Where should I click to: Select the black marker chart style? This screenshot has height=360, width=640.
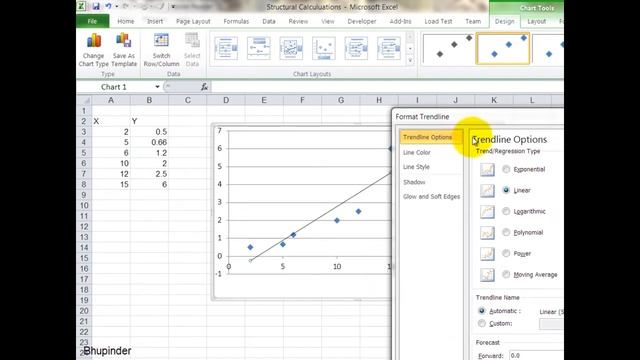click(x=448, y=48)
